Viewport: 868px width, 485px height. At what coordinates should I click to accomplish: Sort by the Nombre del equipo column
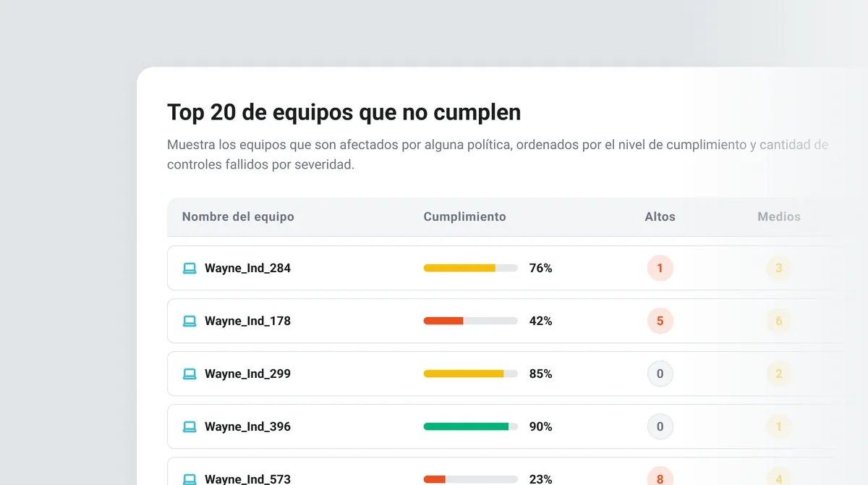click(x=238, y=217)
